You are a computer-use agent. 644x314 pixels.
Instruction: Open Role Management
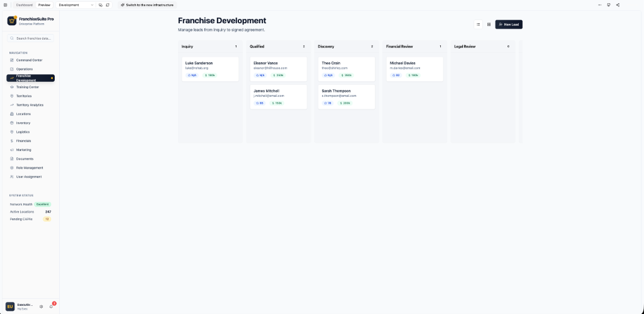pos(31,167)
